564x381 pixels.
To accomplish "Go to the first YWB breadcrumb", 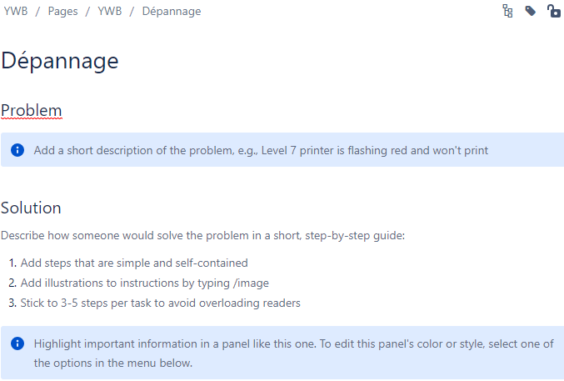I will 15,11.
